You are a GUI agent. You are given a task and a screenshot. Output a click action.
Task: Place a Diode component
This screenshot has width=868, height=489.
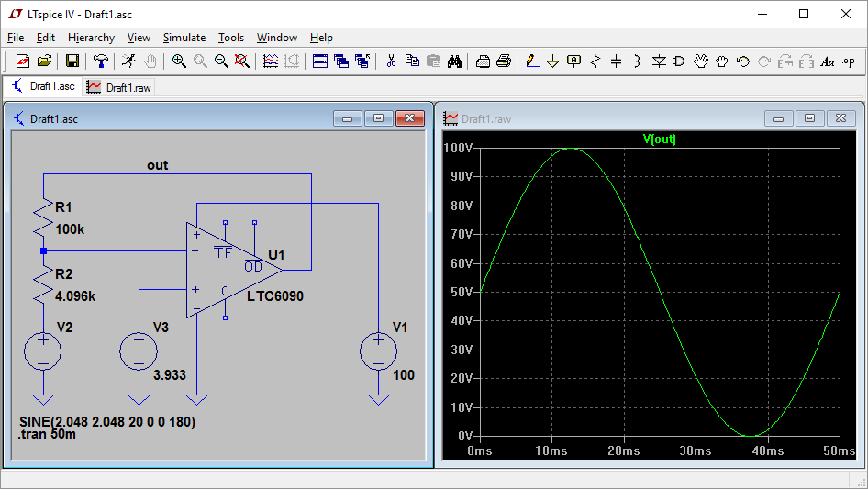[659, 61]
